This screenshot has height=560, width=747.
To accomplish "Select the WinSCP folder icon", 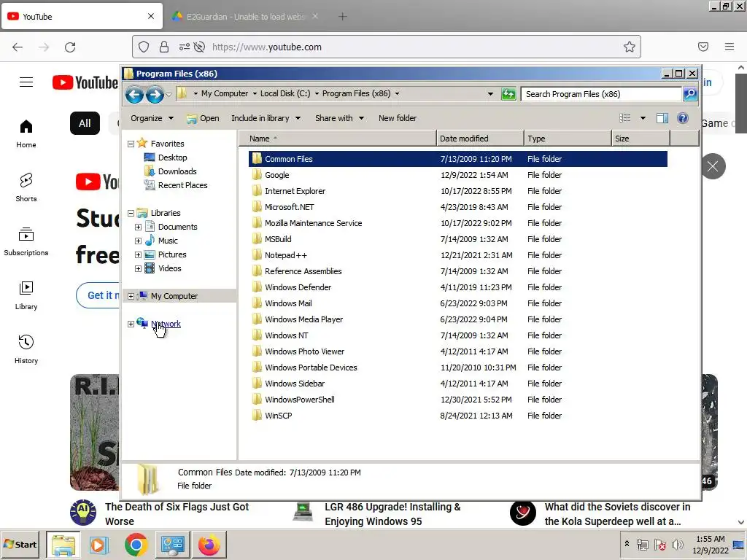I will point(258,415).
